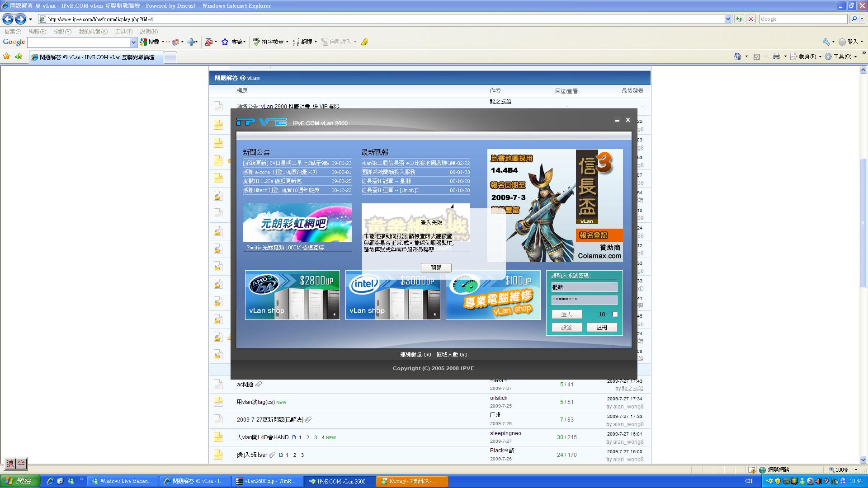
Task: Open the 翻譯 translate dropdown arrow
Action: (x=316, y=42)
